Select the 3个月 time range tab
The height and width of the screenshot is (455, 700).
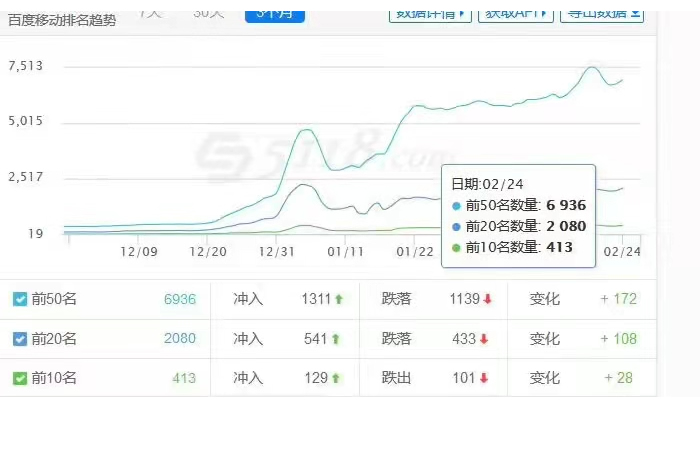(275, 15)
